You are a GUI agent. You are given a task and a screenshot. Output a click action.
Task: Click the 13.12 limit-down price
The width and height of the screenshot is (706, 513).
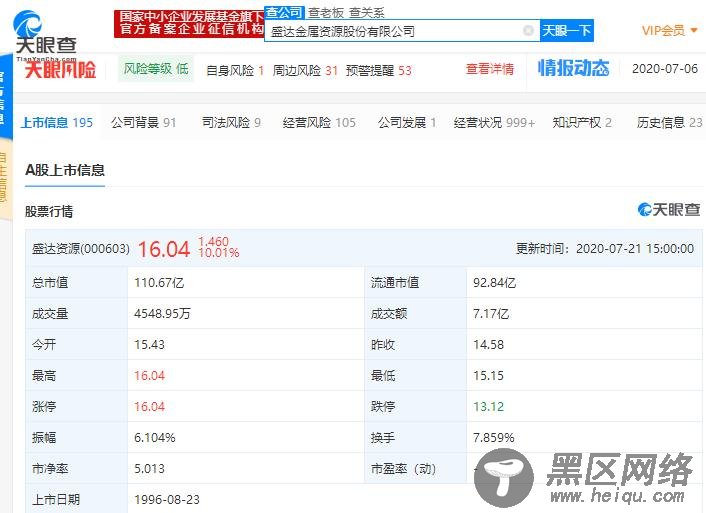coord(489,407)
